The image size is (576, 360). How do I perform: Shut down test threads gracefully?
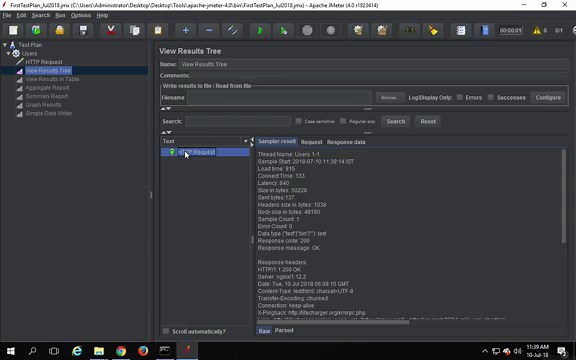coord(331,30)
